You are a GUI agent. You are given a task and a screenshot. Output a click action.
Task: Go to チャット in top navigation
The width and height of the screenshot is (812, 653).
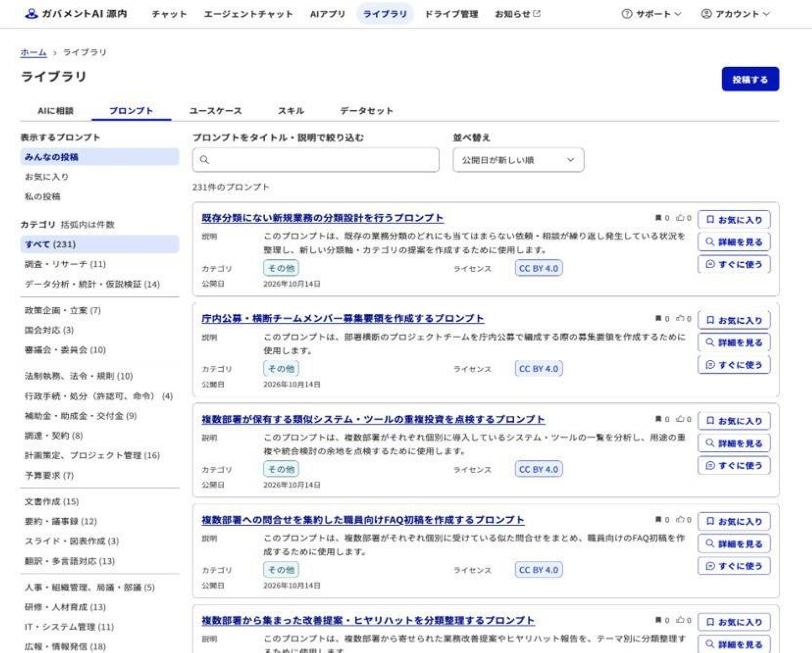click(x=169, y=14)
